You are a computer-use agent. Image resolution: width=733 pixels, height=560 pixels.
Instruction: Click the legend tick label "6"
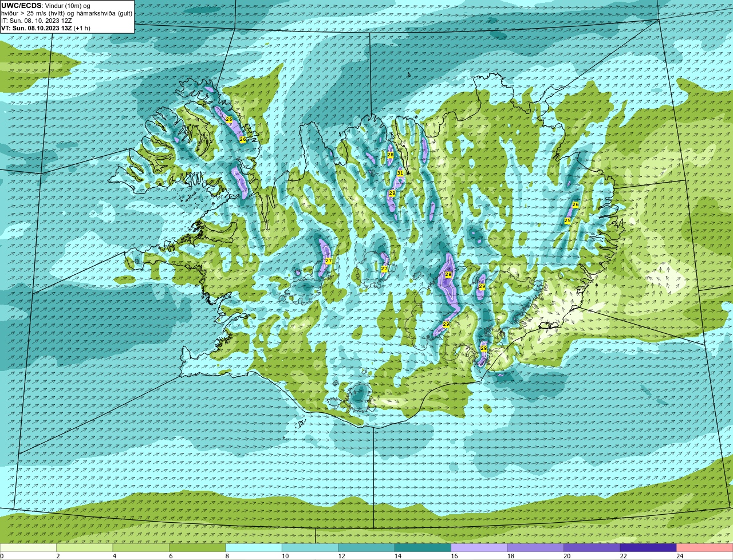[171, 556]
